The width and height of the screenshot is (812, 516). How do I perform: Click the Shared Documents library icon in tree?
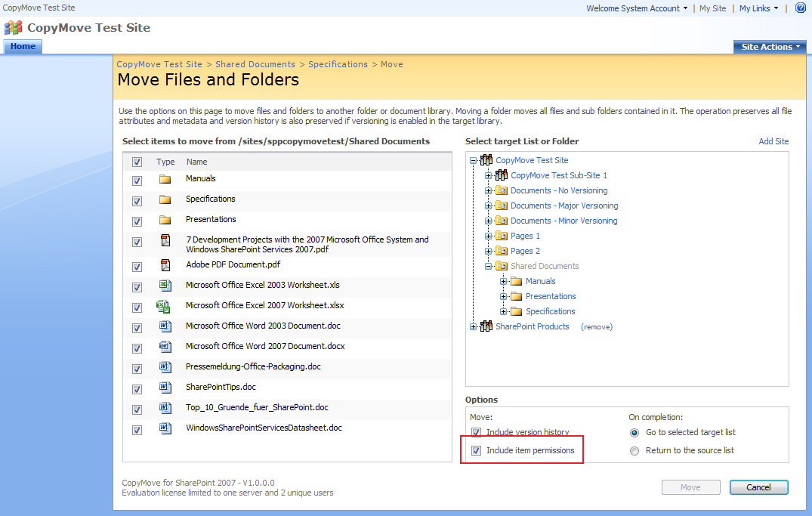point(502,266)
